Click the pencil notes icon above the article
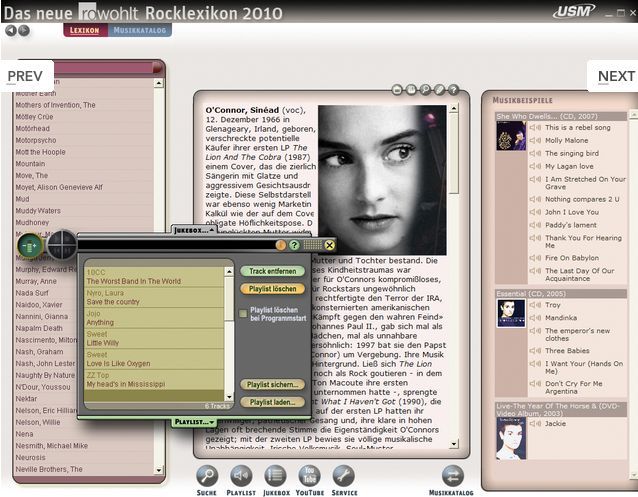638x497 pixels. click(439, 90)
